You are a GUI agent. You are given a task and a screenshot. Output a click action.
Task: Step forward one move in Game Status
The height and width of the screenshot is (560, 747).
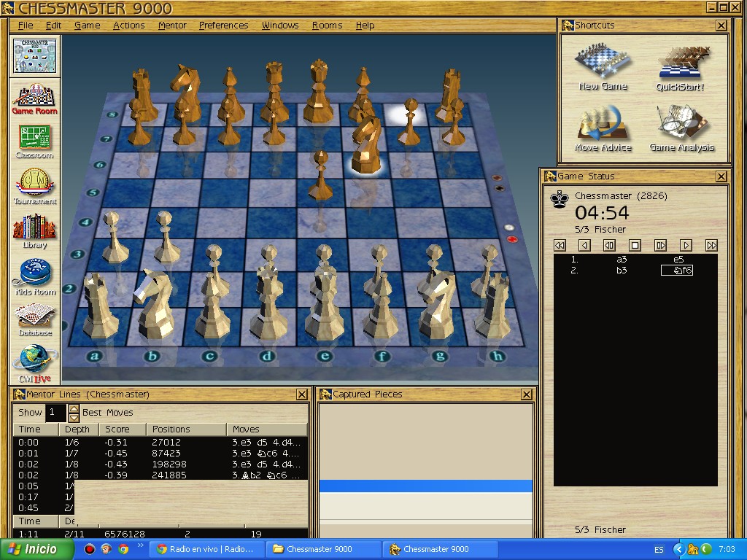[686, 245]
